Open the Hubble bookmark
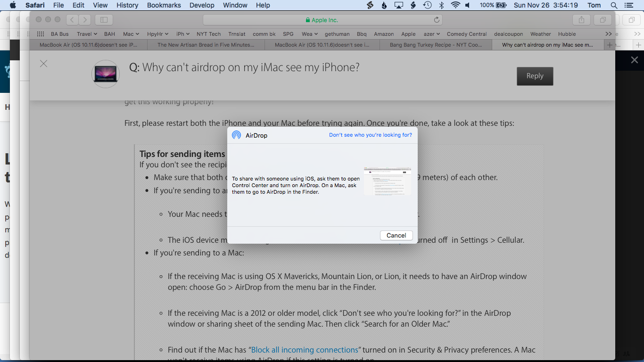This screenshot has height=362, width=644. click(567, 34)
